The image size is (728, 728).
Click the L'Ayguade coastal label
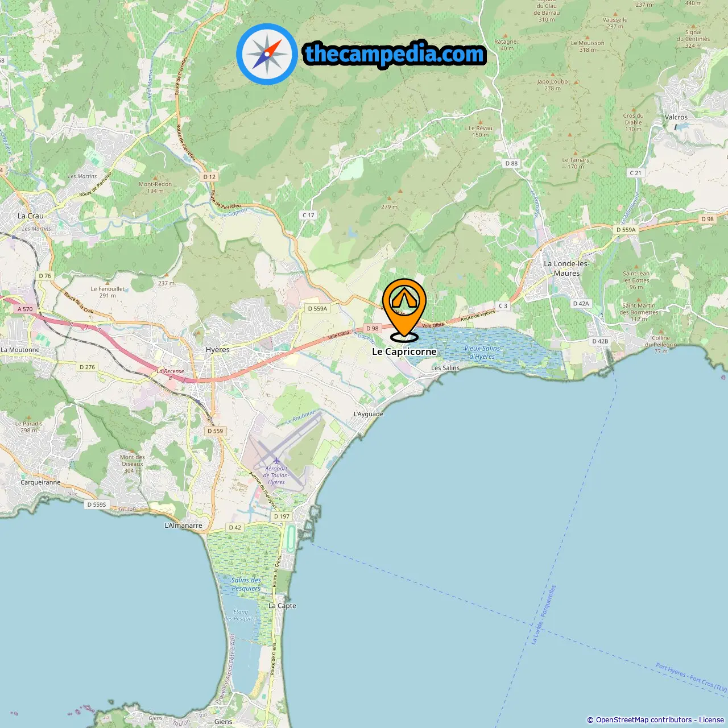pyautogui.click(x=369, y=413)
